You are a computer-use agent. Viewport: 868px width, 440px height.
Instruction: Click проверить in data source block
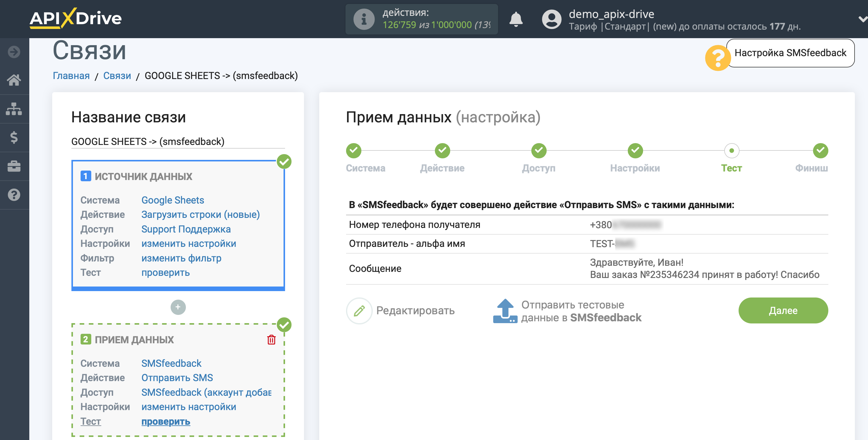(165, 272)
